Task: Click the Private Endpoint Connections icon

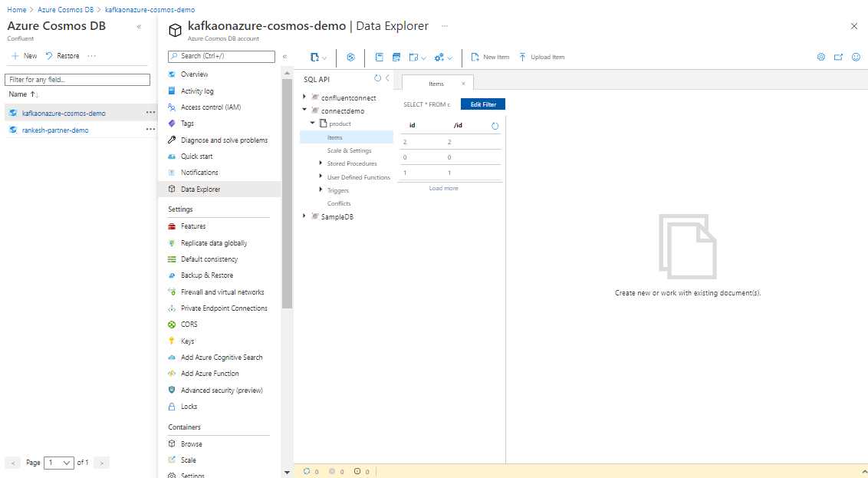Action: (172, 308)
